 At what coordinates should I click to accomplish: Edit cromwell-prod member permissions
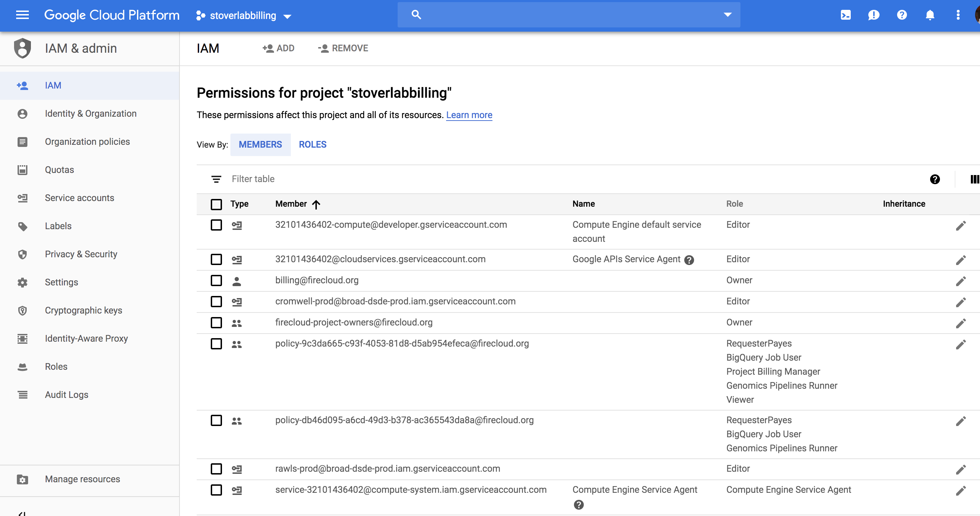(x=961, y=302)
